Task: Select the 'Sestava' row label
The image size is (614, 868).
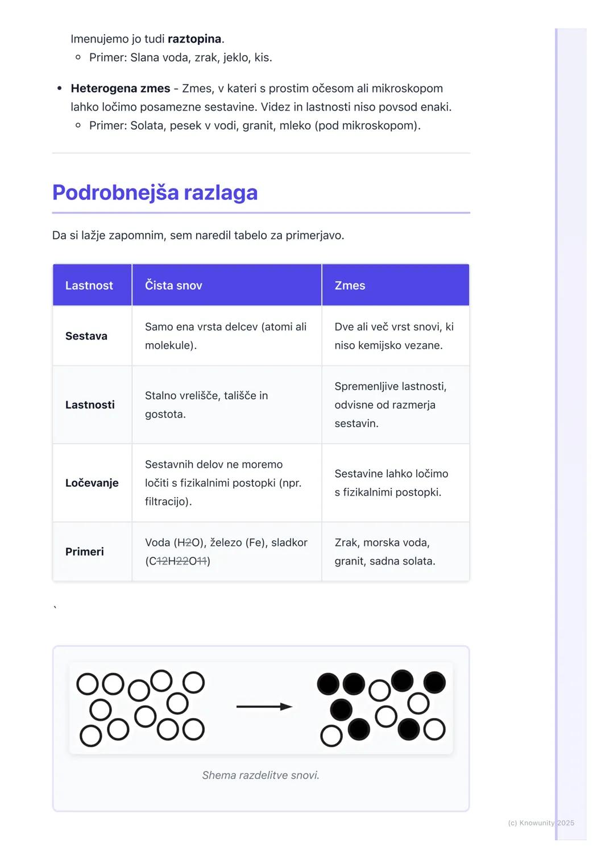Action: (x=86, y=336)
